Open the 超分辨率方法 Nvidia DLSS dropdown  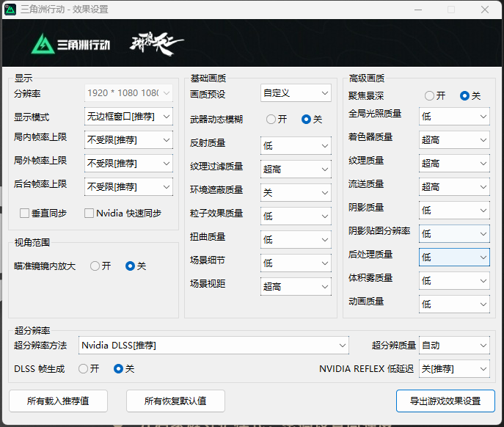[213, 346]
